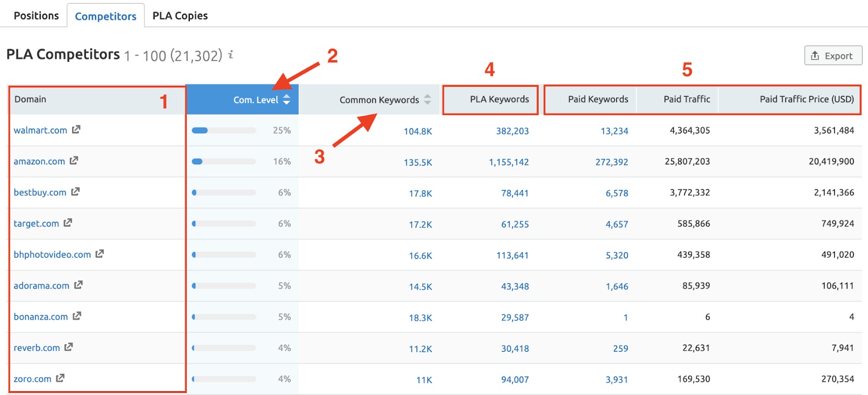Click bestbuy.com competition level bar
The width and height of the screenshot is (868, 395).
point(224,192)
